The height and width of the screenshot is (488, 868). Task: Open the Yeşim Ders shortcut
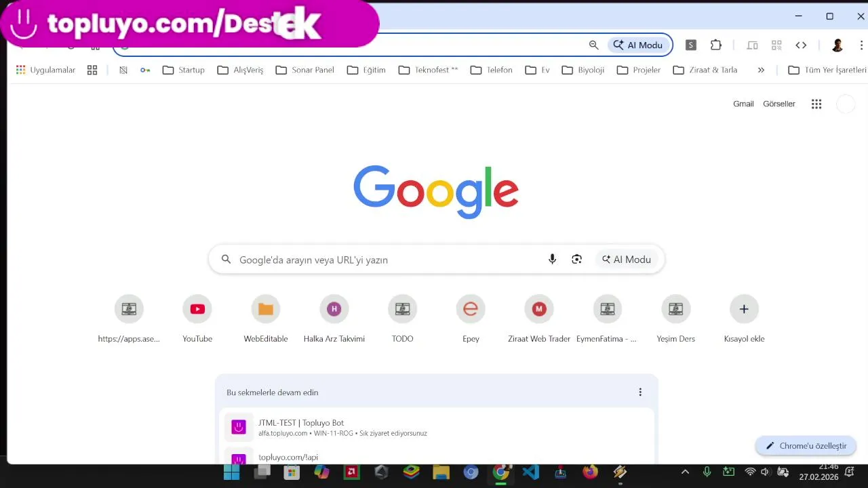click(675, 319)
